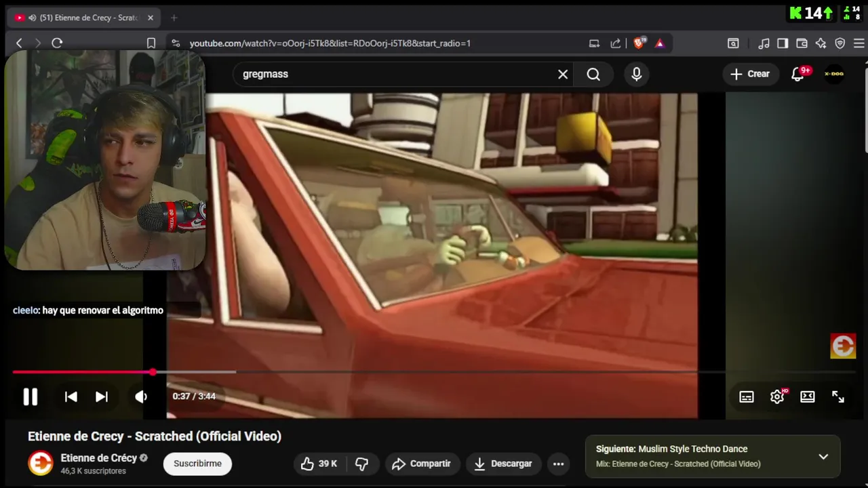Open site settings icon beside URL

coord(176,43)
